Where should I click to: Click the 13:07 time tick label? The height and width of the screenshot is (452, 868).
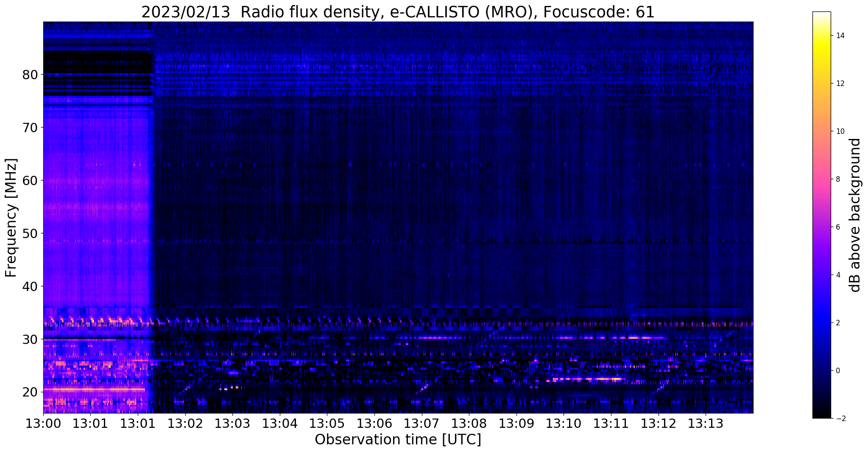point(421,423)
